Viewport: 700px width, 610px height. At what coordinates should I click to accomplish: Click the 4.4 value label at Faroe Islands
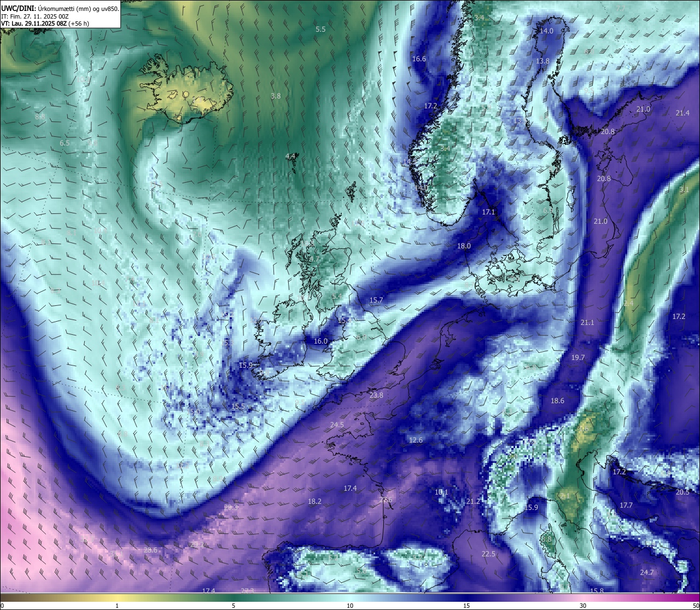tap(290, 156)
